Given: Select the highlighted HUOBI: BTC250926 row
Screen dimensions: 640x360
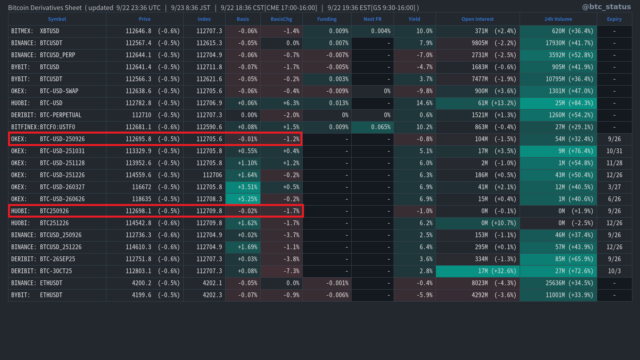Looking at the screenshot, I should click(x=156, y=211).
